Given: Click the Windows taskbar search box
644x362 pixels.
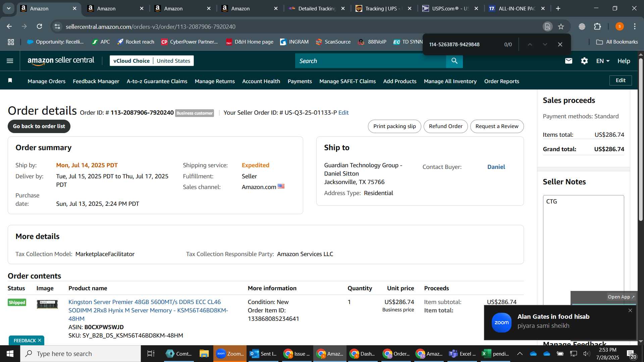Looking at the screenshot, I should pos(80,354).
